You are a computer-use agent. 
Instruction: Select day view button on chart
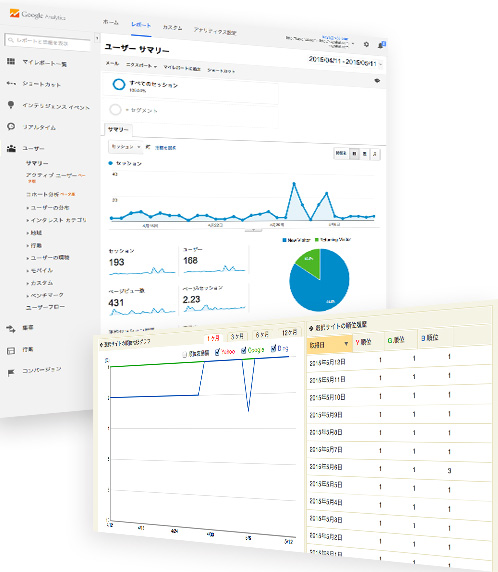click(354, 154)
